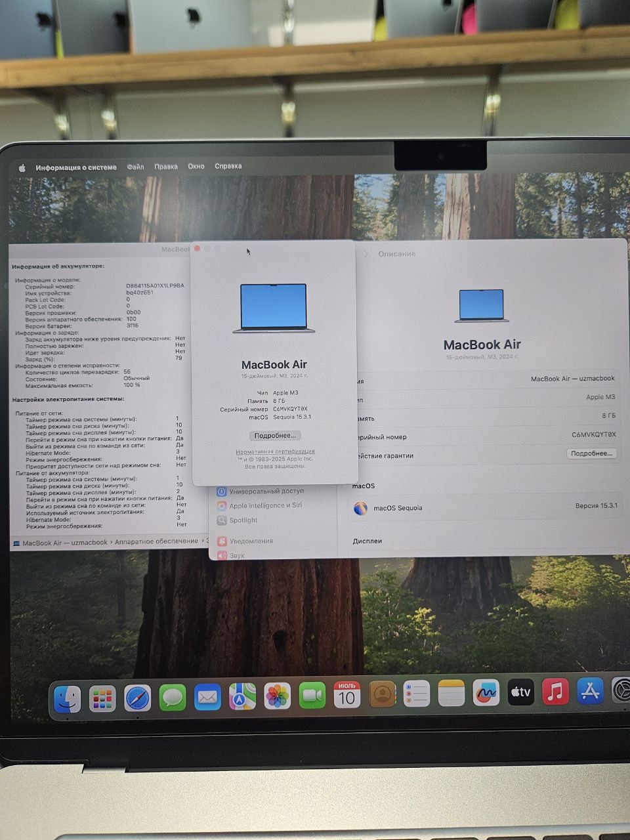Screen dimensions: 630x840
Task: Select Spotlight in the Settings sidebar
Action: pyautogui.click(x=238, y=520)
